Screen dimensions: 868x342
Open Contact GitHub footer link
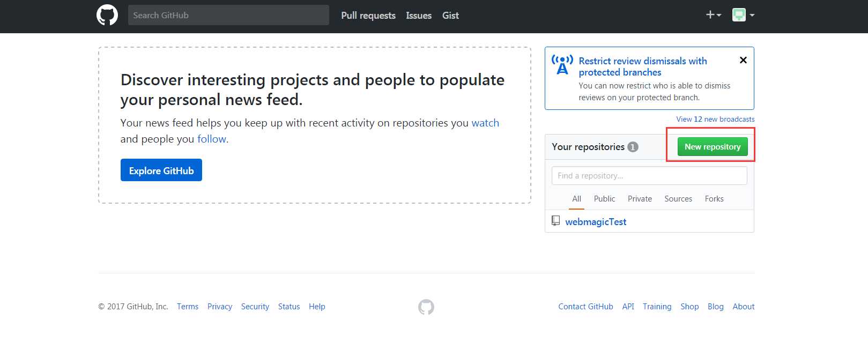[585, 307]
